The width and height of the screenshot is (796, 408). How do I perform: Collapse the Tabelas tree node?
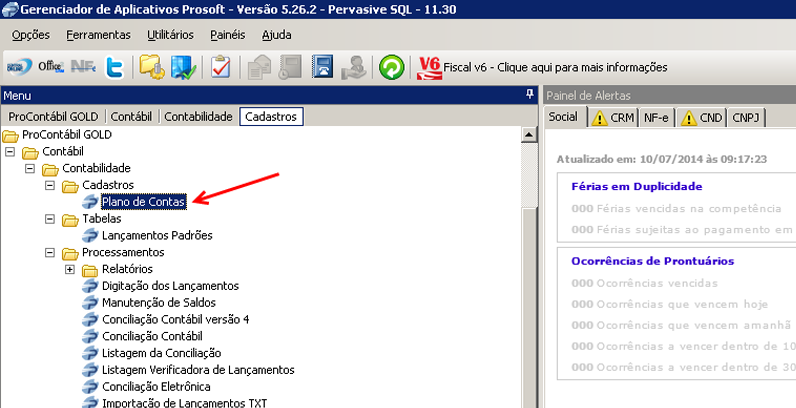[49, 219]
